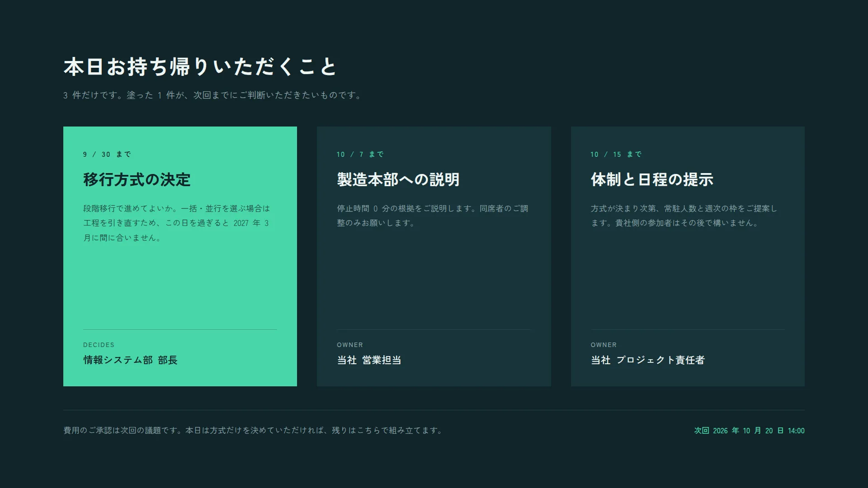The height and width of the screenshot is (488, 868).
Task: Click the description starting with 停止時間 0 分の根拠
Action: pos(433,216)
